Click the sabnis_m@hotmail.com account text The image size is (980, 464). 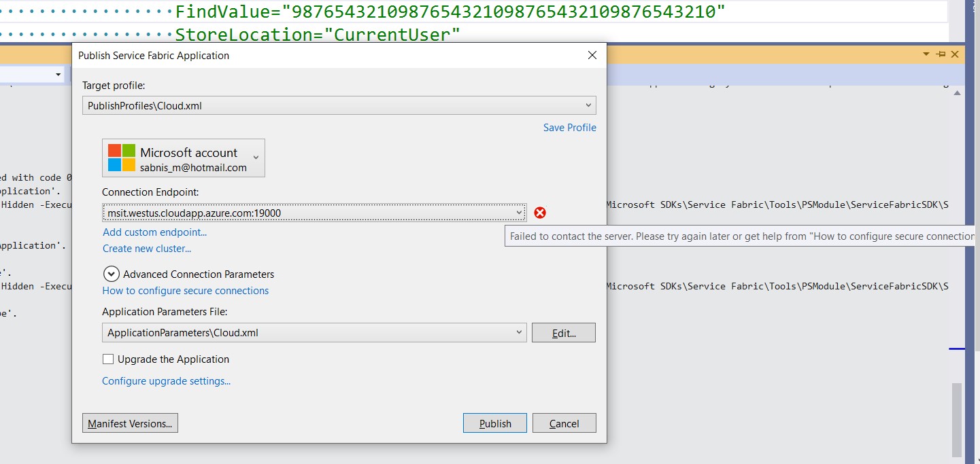pos(193,168)
